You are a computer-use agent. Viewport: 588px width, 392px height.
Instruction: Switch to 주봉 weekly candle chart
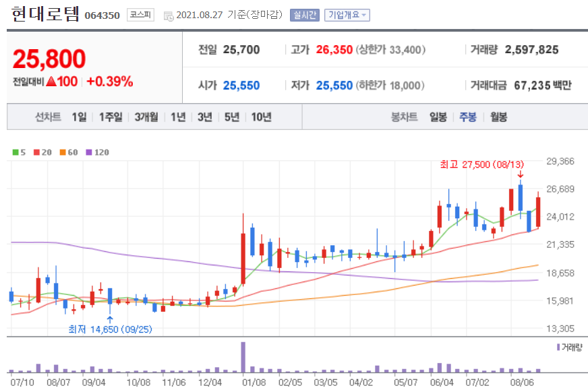pyautogui.click(x=468, y=117)
